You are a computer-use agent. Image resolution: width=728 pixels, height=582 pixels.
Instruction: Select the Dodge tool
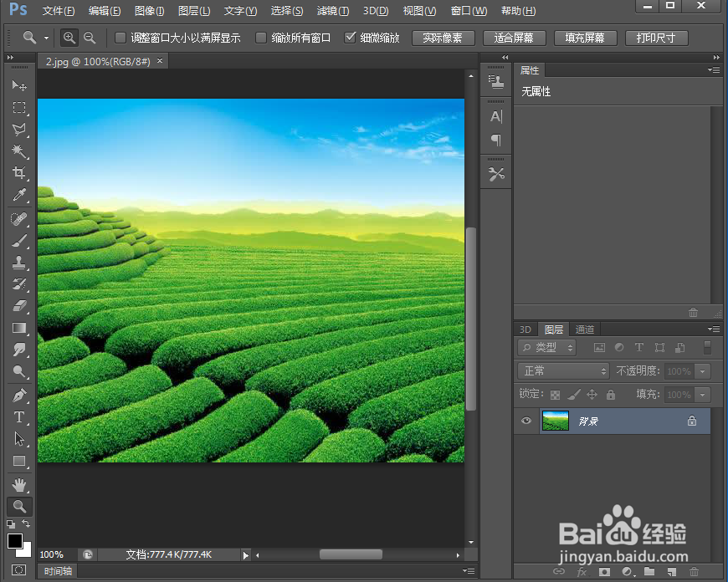pos(19,371)
